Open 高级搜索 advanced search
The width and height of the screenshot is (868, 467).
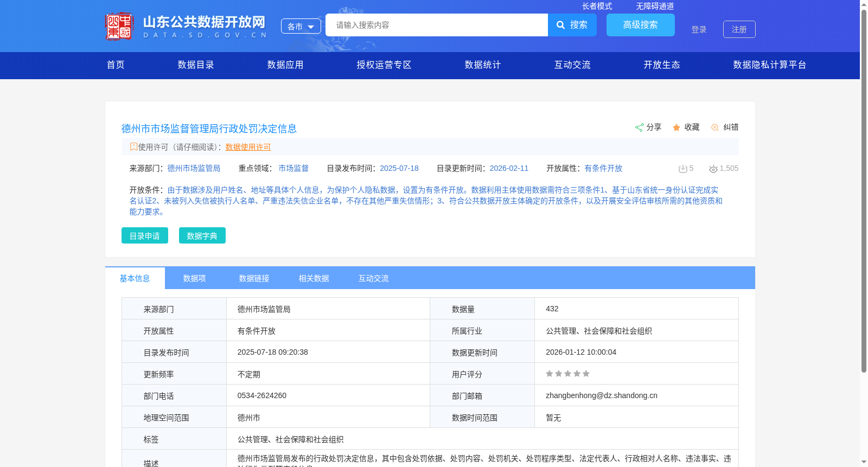coord(641,25)
